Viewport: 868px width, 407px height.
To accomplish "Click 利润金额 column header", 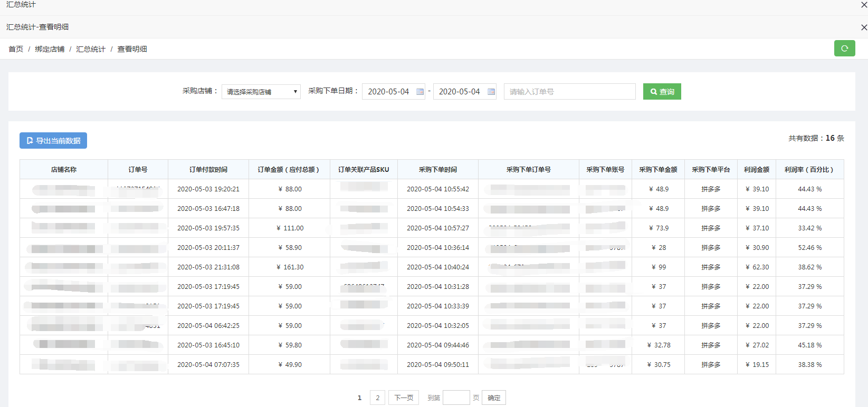I will (757, 170).
